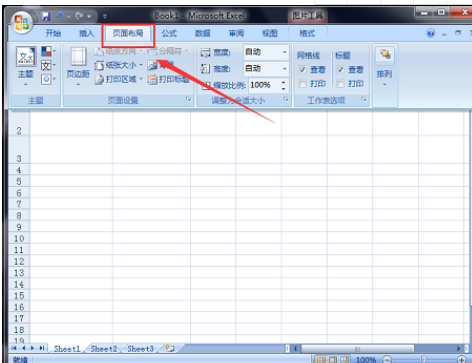Image resolution: width=472 pixels, height=363 pixels.
Task: Jump to last sheet navigation arrow
Action: 42,348
